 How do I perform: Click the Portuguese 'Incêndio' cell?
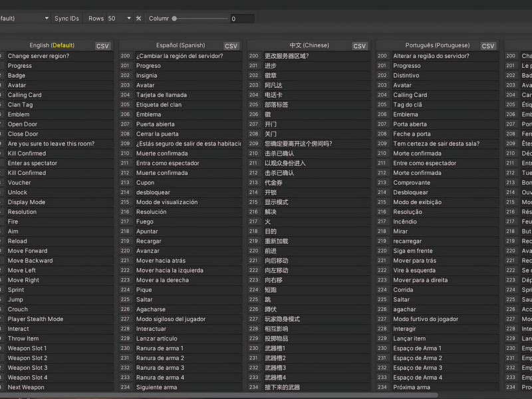click(446, 221)
